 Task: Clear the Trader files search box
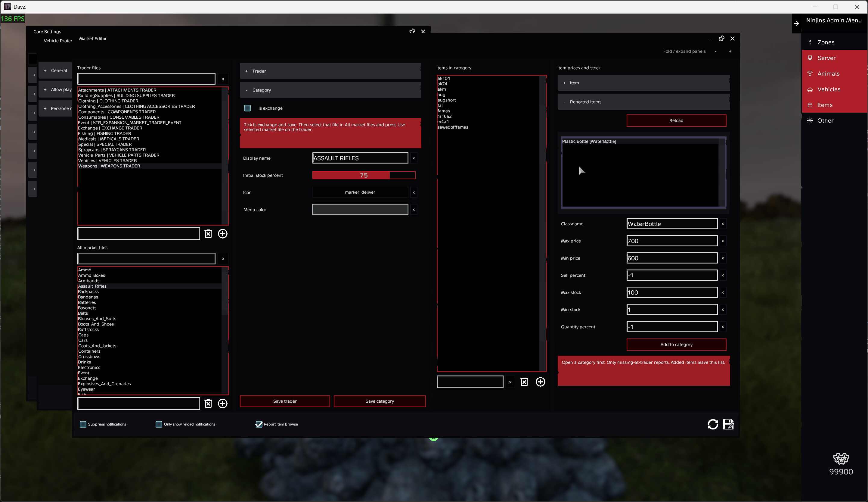pos(223,79)
